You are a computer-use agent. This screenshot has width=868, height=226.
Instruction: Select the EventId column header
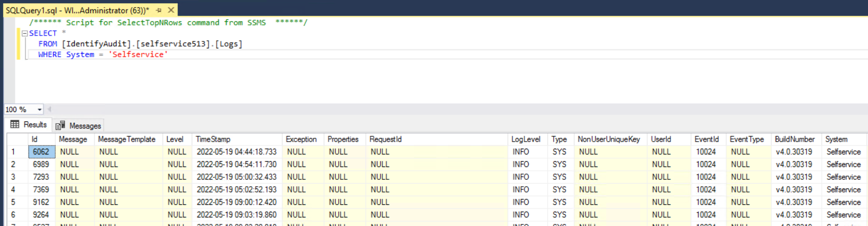(x=706, y=139)
